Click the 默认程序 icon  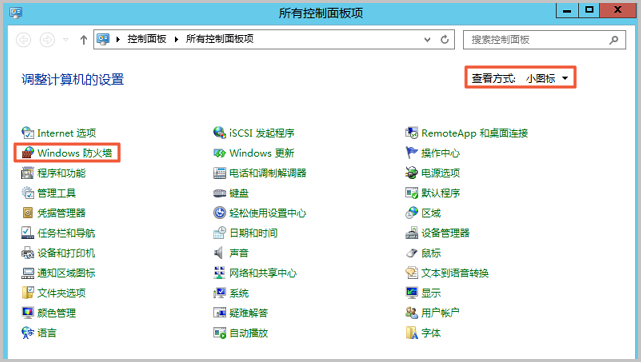pyautogui.click(x=412, y=193)
